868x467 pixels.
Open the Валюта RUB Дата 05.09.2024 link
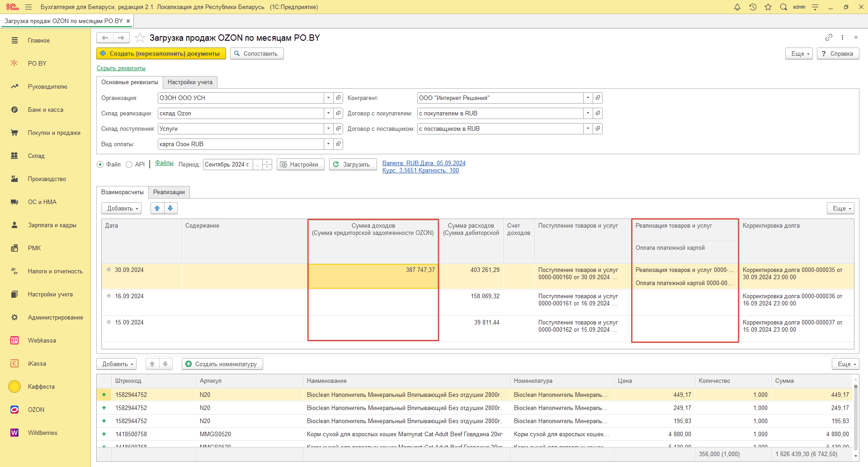coord(424,163)
